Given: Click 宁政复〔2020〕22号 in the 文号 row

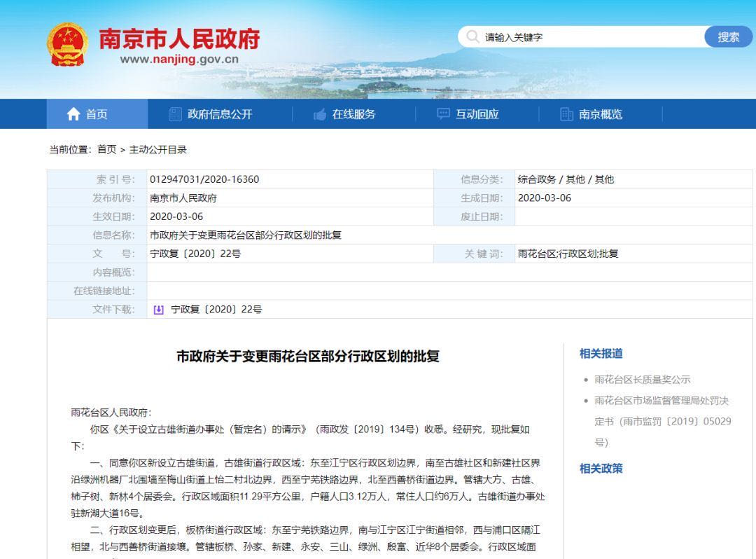Looking at the screenshot, I should (x=195, y=254).
